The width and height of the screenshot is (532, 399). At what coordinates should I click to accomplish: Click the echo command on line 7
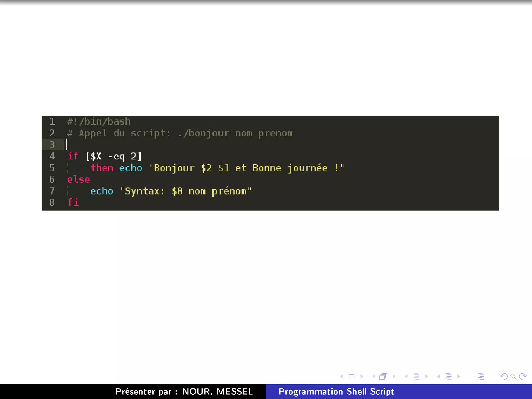coord(102,191)
